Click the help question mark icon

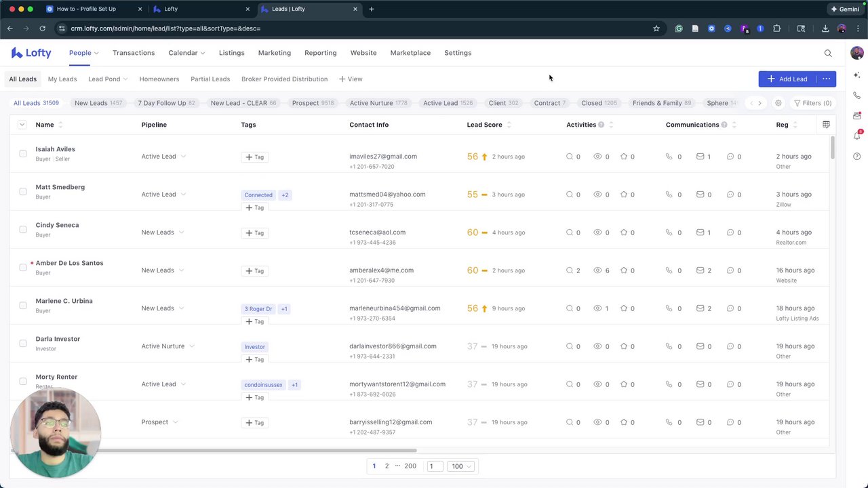[x=857, y=157]
